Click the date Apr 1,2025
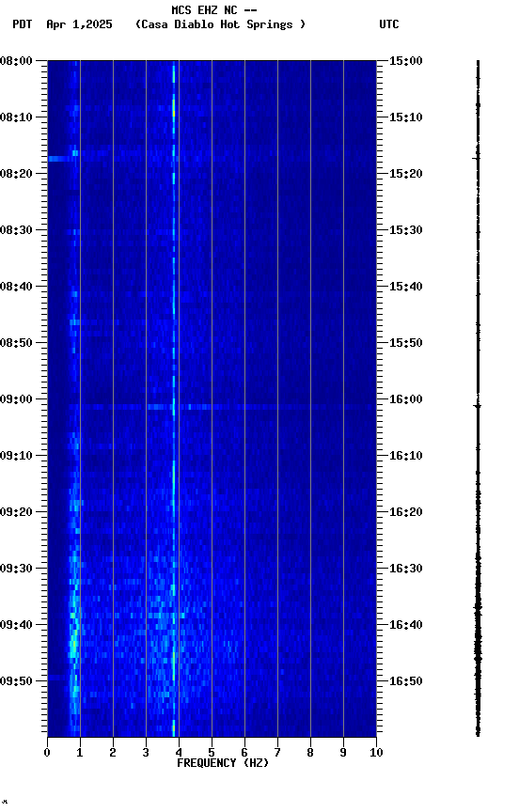519x812 pixels. (79, 24)
